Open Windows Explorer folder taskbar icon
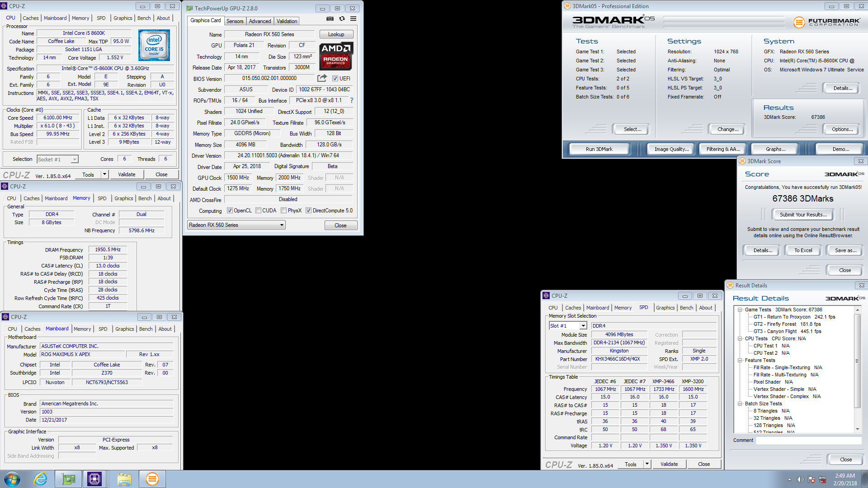868x488 pixels. [x=124, y=479]
